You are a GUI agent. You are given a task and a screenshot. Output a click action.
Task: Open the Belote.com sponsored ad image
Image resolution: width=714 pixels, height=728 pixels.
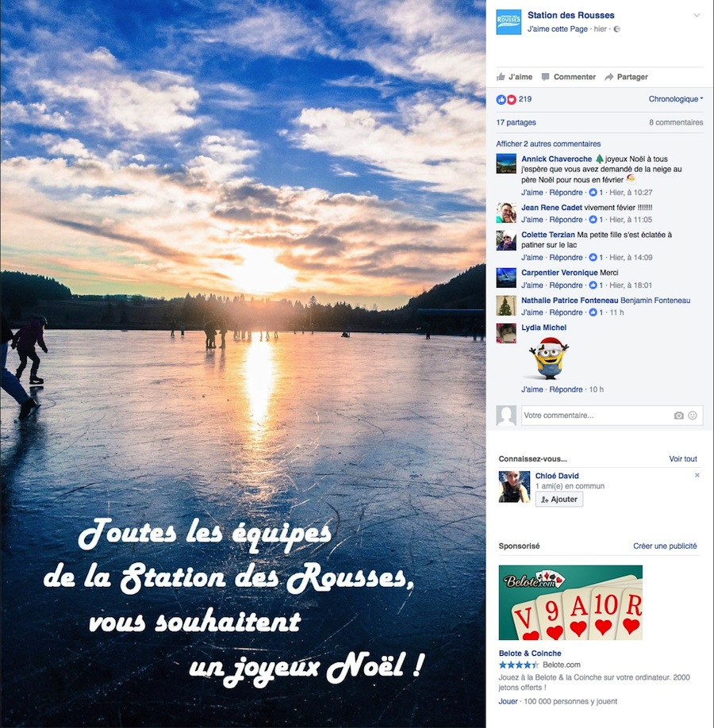tap(570, 603)
